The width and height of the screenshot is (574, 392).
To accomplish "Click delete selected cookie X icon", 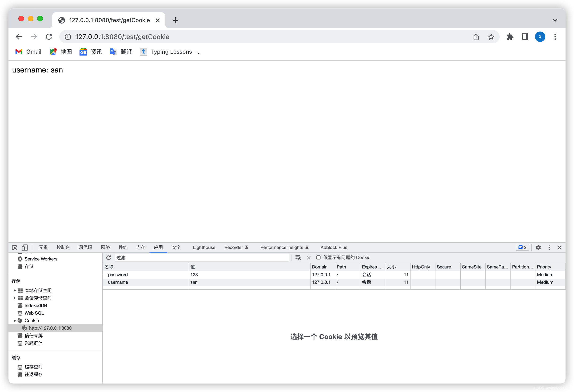I will pos(309,258).
